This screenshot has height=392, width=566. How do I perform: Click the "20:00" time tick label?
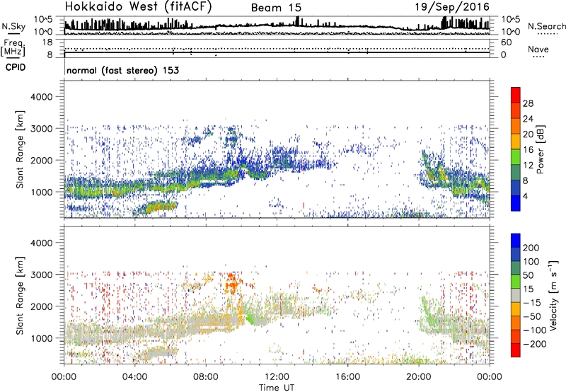(x=418, y=377)
